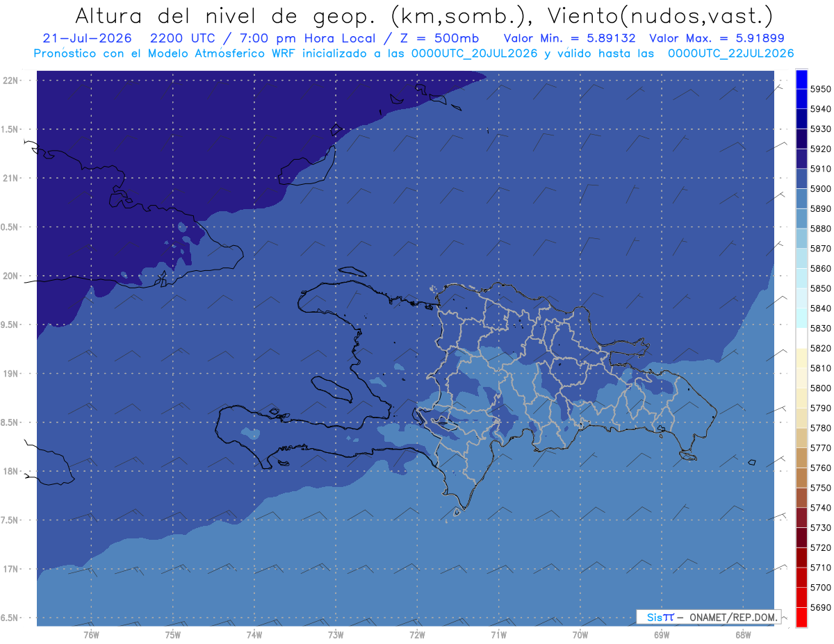
Task: Click the 5740 colorbar value
Action: pos(821,508)
